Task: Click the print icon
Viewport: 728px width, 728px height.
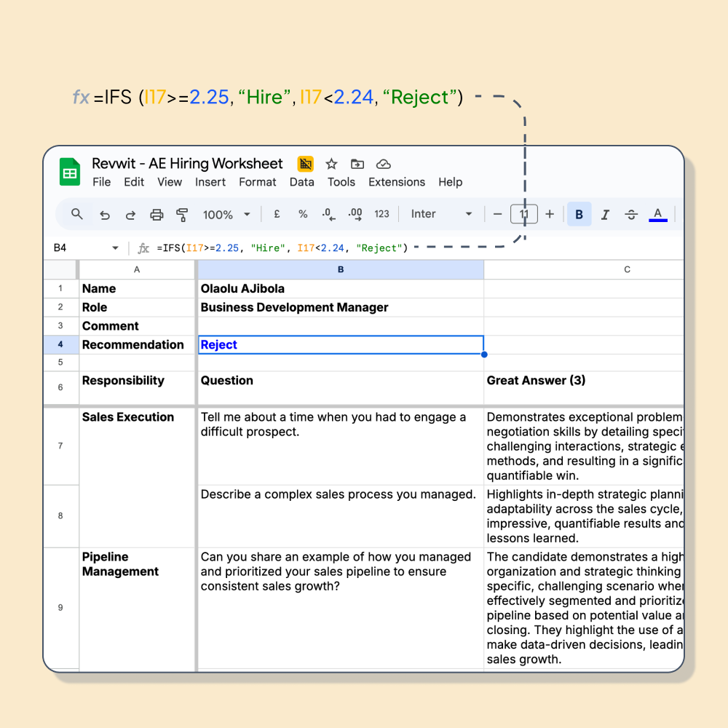Action: pyautogui.click(x=157, y=214)
